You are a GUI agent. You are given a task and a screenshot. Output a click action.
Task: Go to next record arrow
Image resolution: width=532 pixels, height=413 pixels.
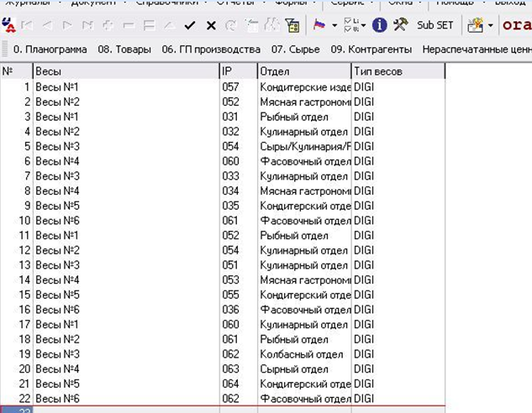coord(67,25)
